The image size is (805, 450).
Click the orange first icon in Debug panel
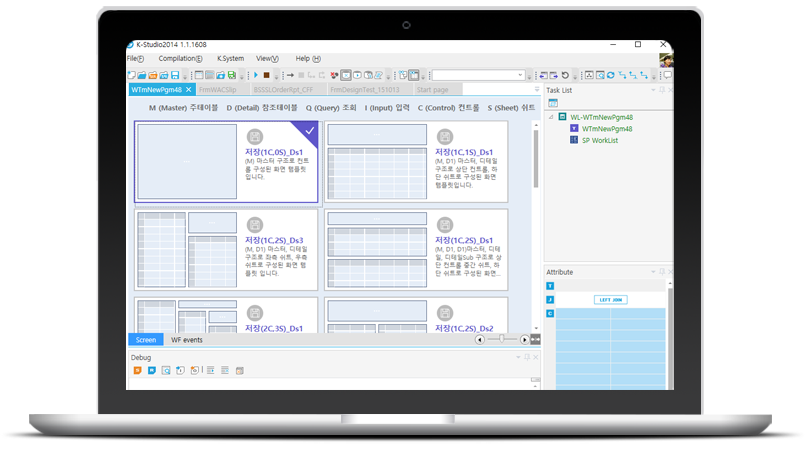click(x=136, y=371)
